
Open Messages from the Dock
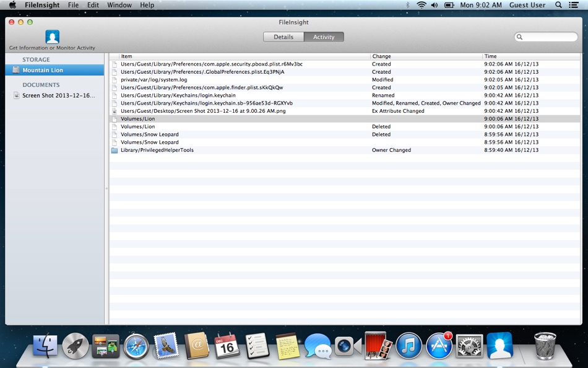[x=318, y=346]
